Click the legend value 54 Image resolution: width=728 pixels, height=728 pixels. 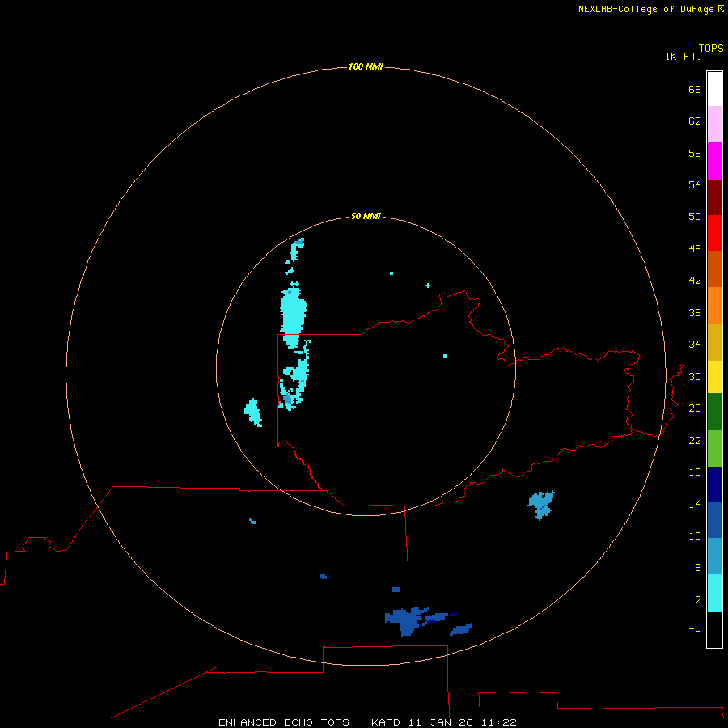pyautogui.click(x=695, y=184)
